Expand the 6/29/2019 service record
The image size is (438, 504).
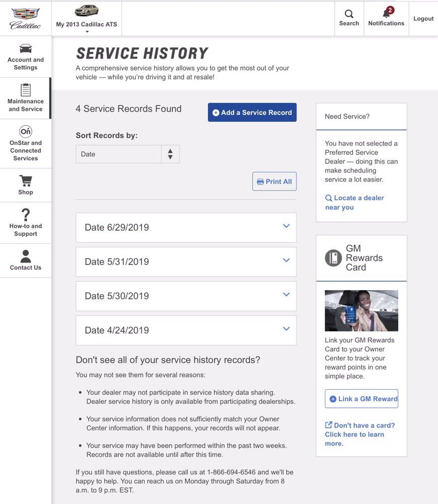[186, 227]
